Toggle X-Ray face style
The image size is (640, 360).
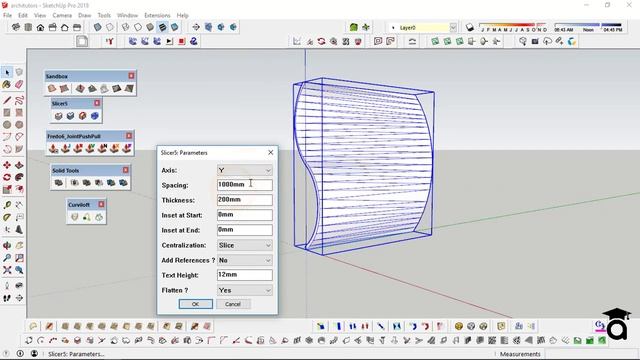(x=98, y=27)
